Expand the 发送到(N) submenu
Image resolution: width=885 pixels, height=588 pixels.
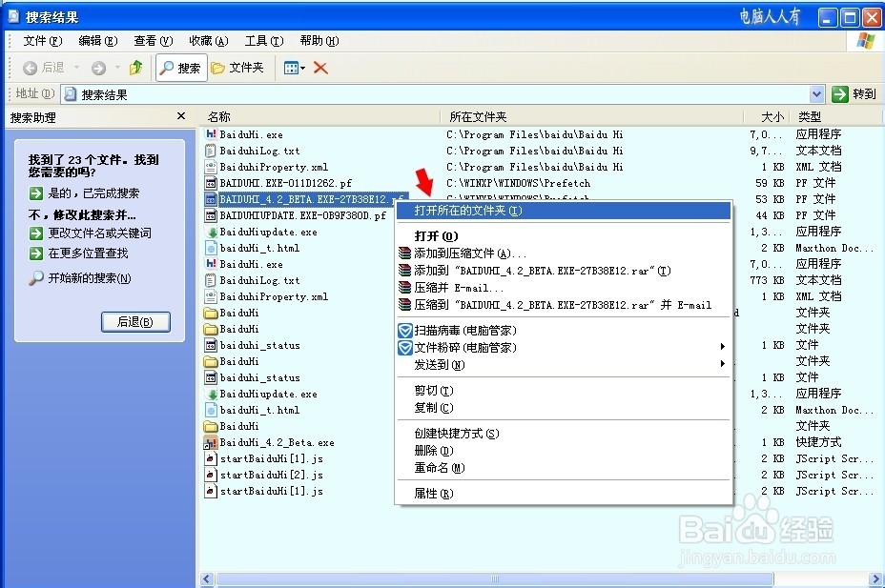[564, 365]
